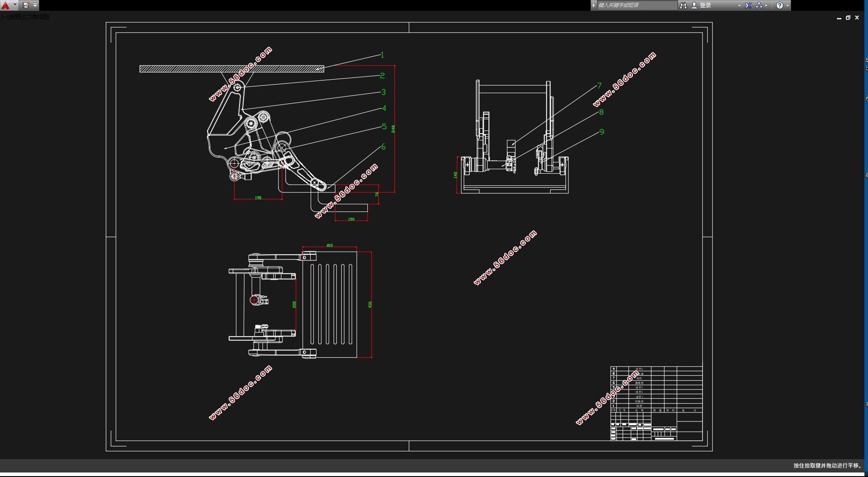Click the Autodesk 360 triangle icon
This screenshot has height=477, width=868.
[759, 5]
